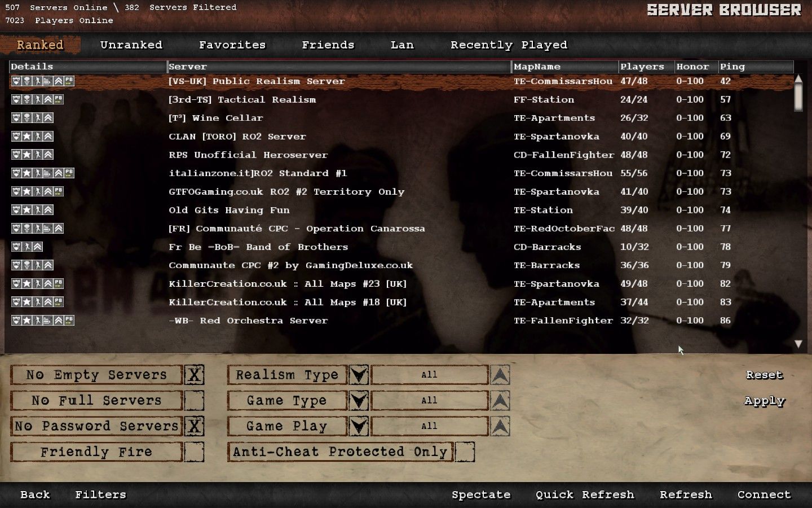
Task: Uncheck the No Empty Servers checkbox
Action: click(x=194, y=375)
